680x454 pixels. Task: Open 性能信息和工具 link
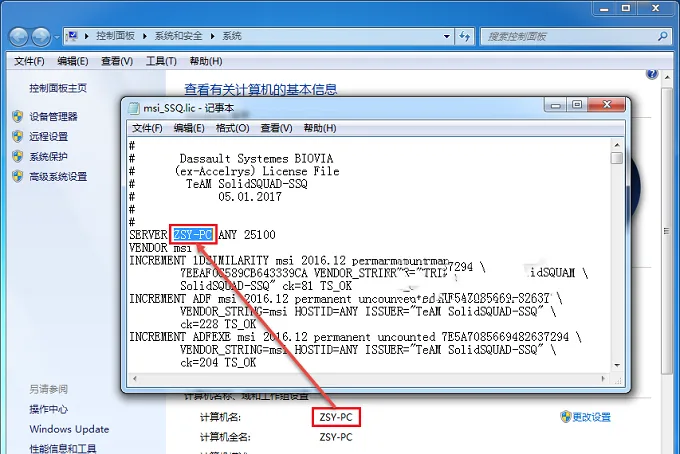click(x=63, y=448)
